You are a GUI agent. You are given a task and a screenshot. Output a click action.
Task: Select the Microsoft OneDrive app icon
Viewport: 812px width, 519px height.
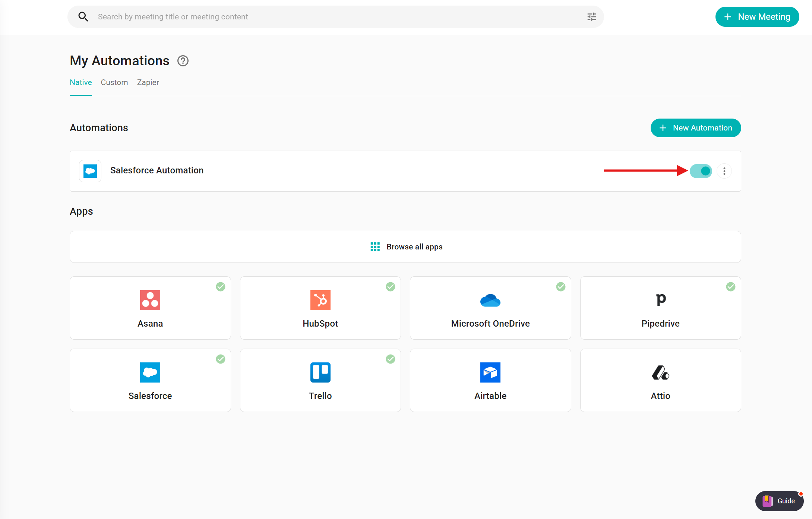(x=490, y=300)
